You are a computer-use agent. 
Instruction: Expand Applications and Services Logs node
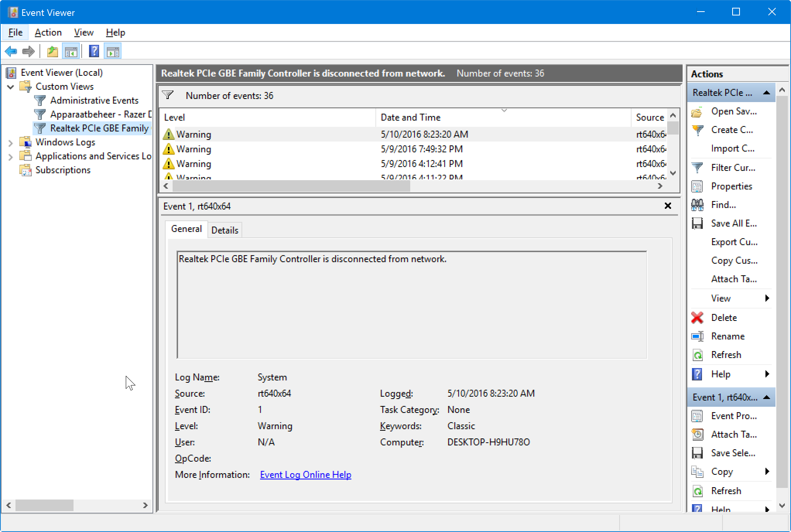click(11, 157)
